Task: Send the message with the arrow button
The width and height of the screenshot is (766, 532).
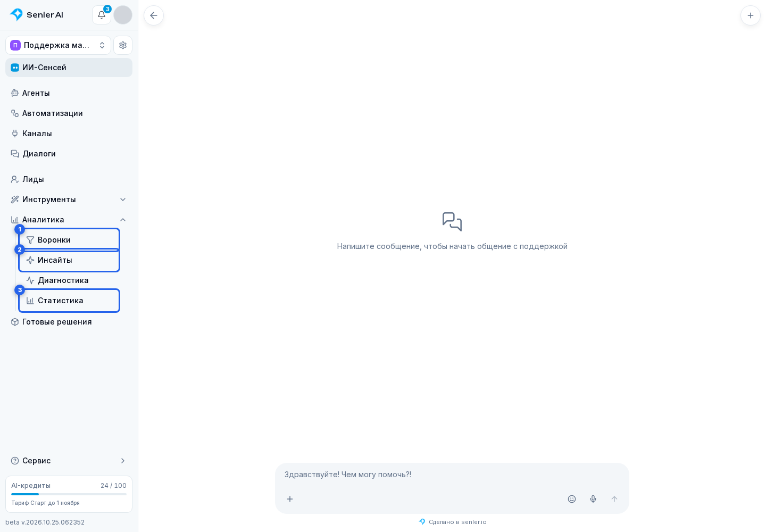Action: [x=614, y=499]
